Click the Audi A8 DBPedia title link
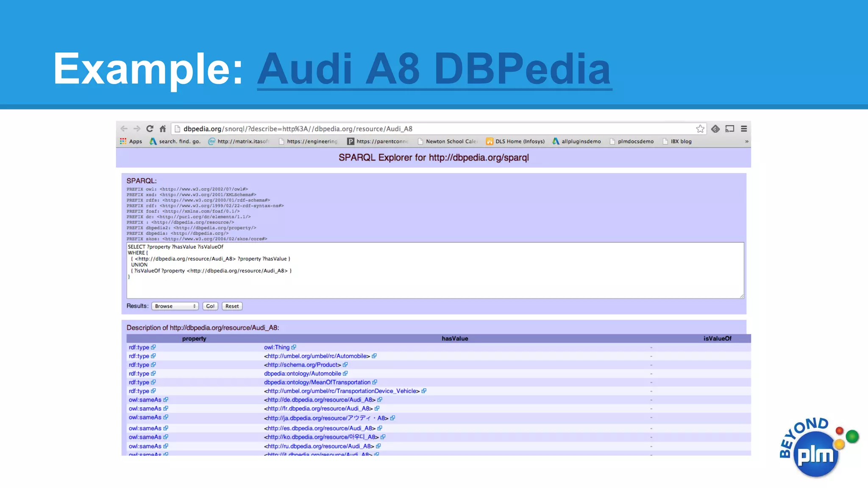Image resolution: width=868 pixels, height=488 pixels. point(434,69)
